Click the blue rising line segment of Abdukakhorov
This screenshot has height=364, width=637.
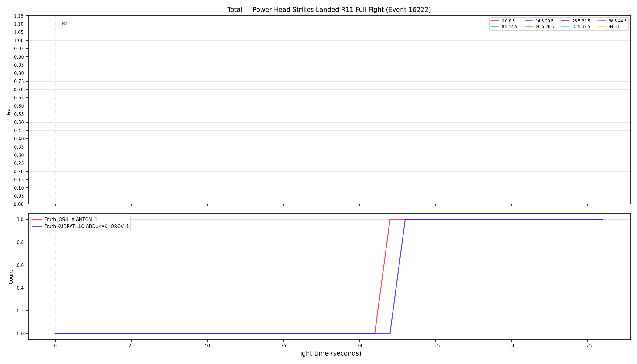tap(398, 276)
